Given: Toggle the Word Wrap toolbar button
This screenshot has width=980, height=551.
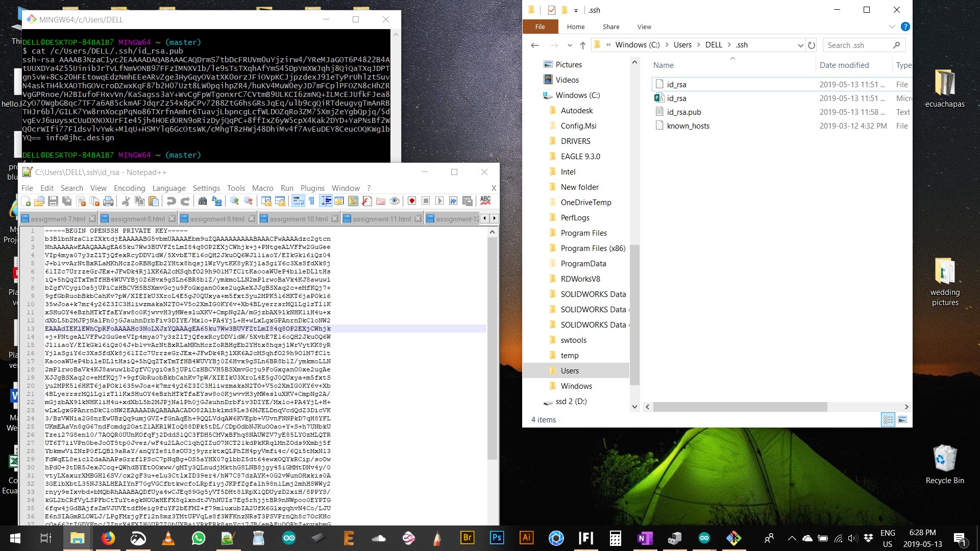Looking at the screenshot, I should click(x=298, y=201).
